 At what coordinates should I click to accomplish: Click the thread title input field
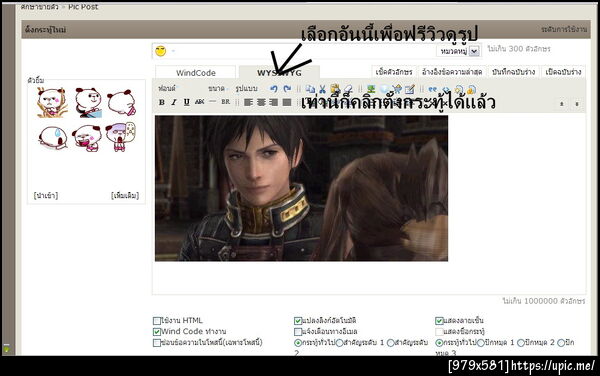[306, 51]
